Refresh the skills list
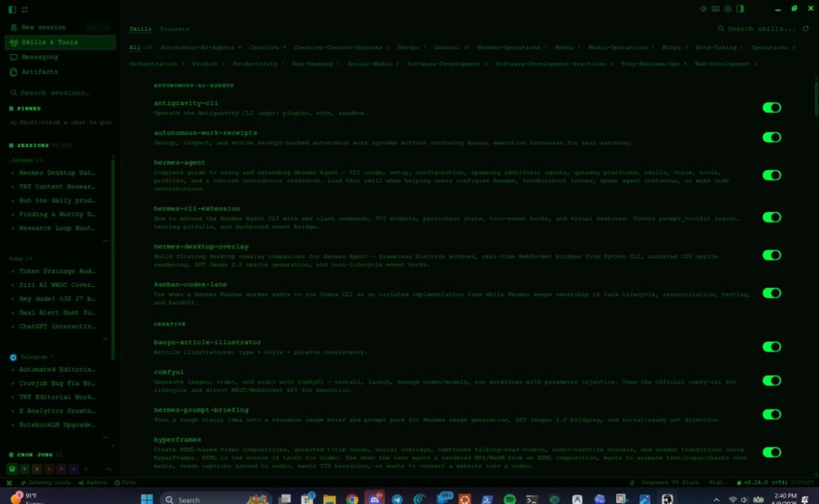 (806, 29)
